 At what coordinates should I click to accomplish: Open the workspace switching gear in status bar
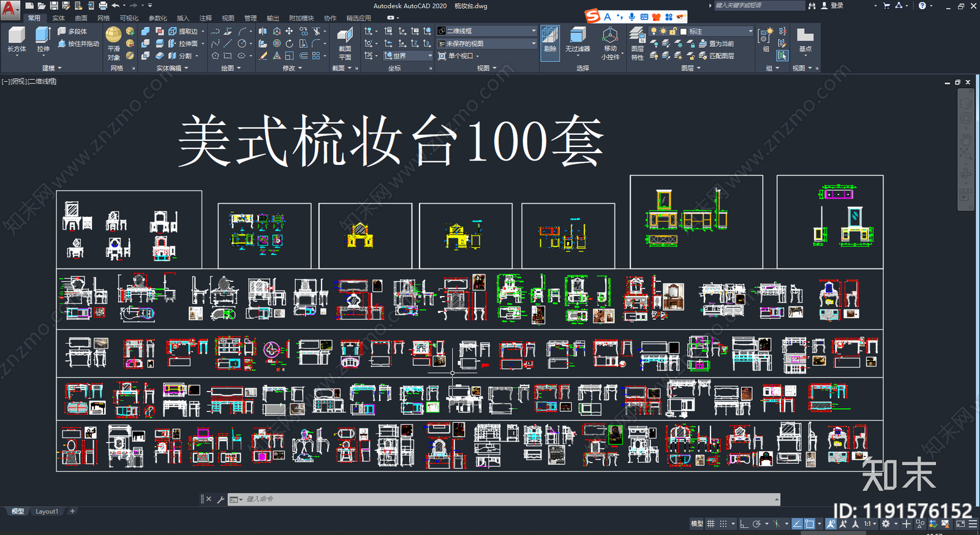[x=886, y=524]
